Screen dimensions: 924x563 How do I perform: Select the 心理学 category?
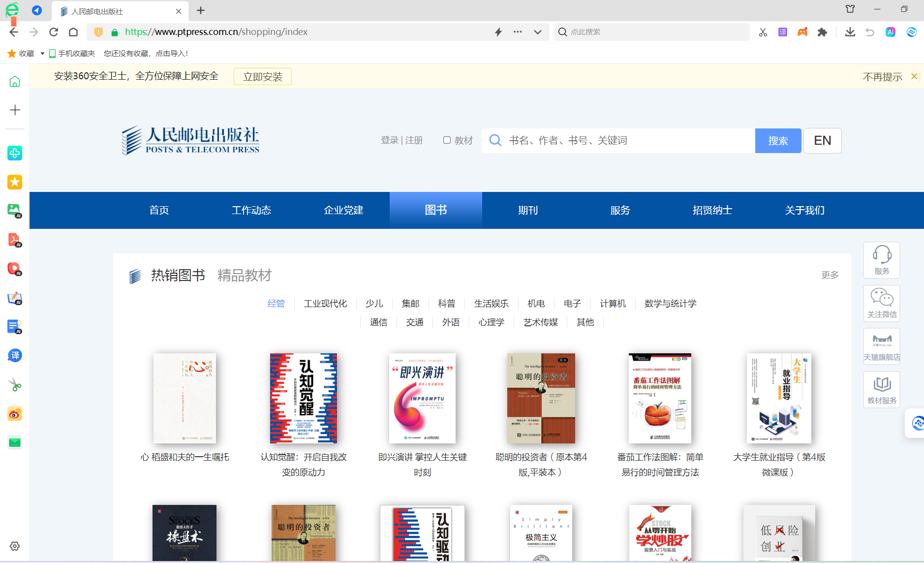[x=491, y=322]
